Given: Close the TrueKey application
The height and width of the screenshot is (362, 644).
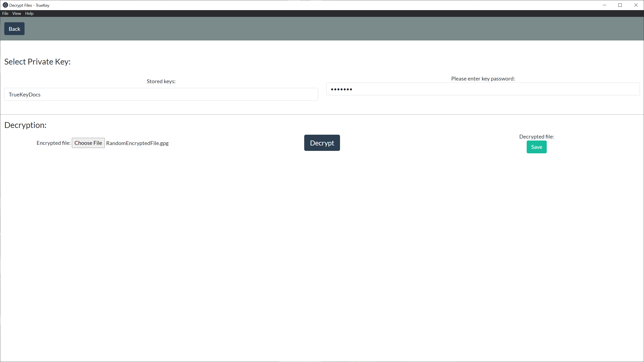Looking at the screenshot, I should pyautogui.click(x=636, y=5).
